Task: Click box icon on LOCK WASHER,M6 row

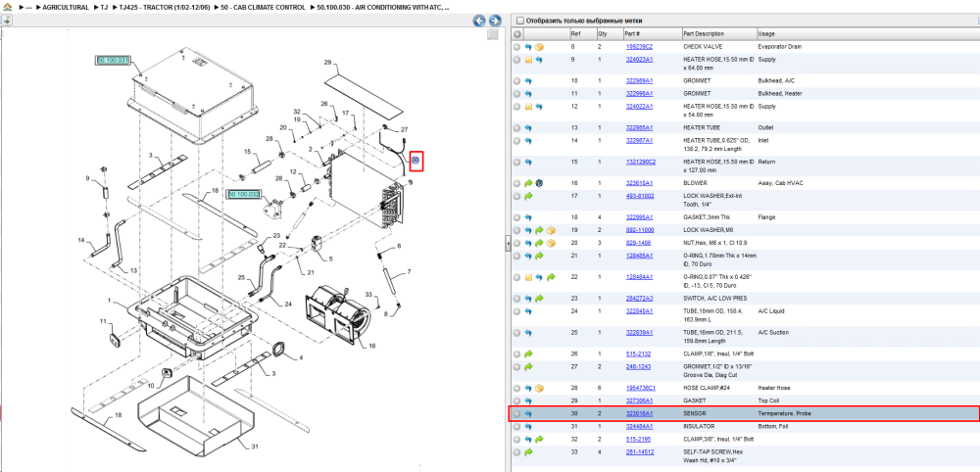Action: (x=551, y=230)
